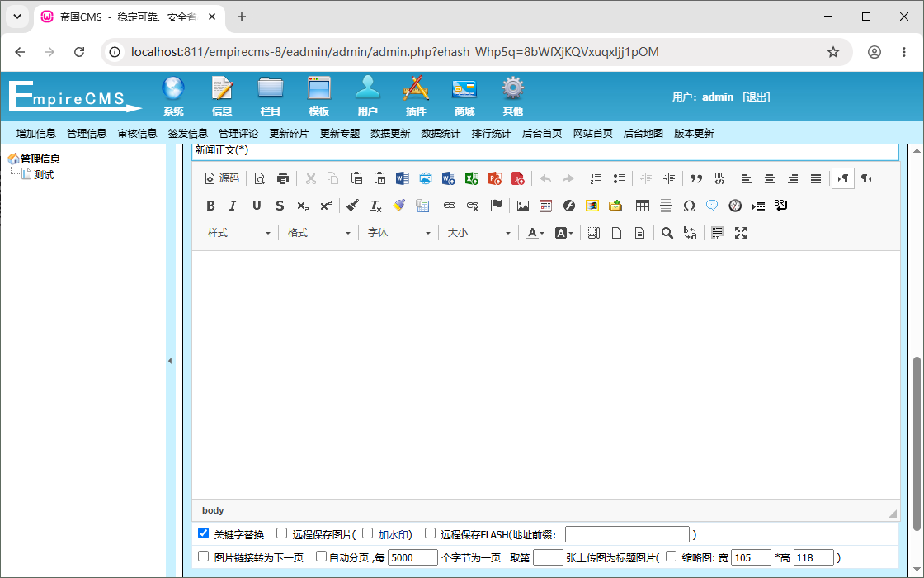Click the Remove Format icon
This screenshot has width=924, height=578.
pyautogui.click(x=376, y=206)
